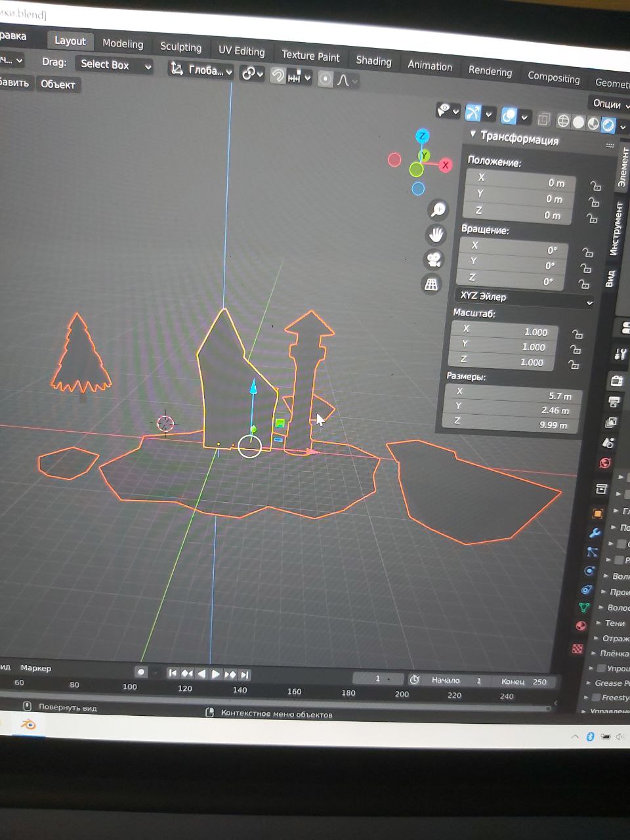Toggle proportional editing icon
This screenshot has width=630, height=840.
coord(325,79)
